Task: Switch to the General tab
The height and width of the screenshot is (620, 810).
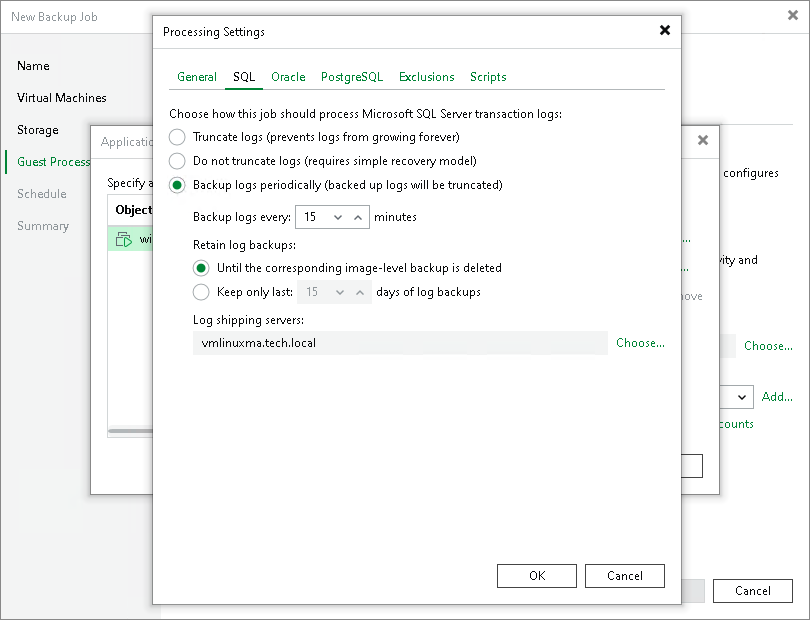Action: pos(196,77)
